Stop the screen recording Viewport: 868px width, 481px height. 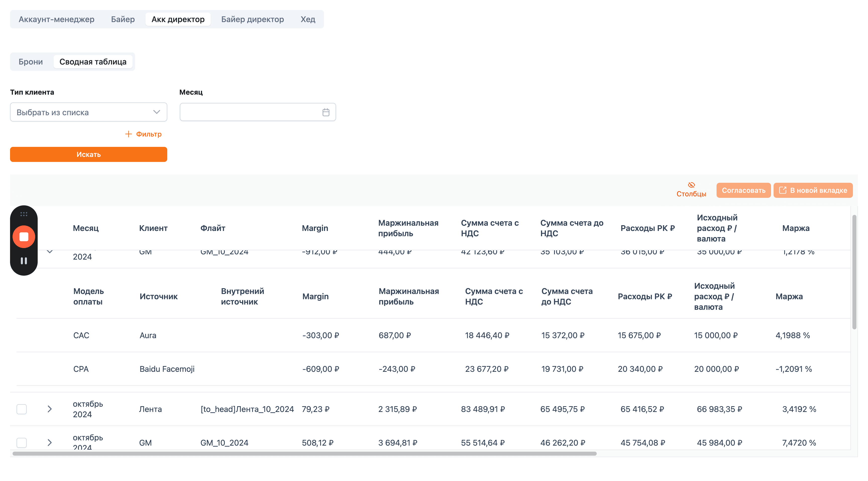[24, 237]
